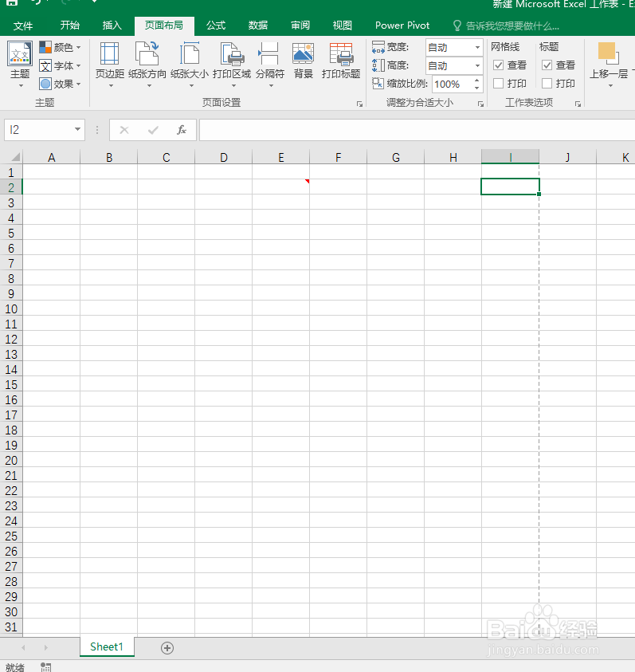The height and width of the screenshot is (672, 635).
Task: Open the 效果 theme effects menu
Action: (x=60, y=84)
